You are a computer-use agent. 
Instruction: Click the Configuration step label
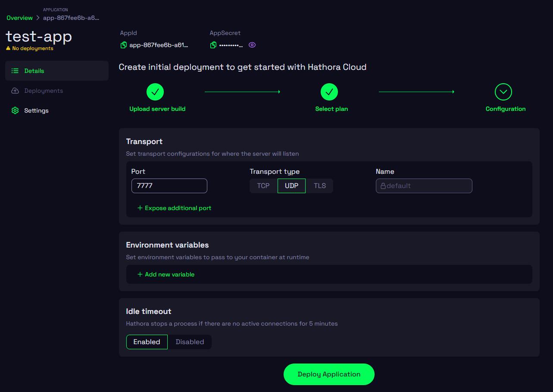click(506, 109)
